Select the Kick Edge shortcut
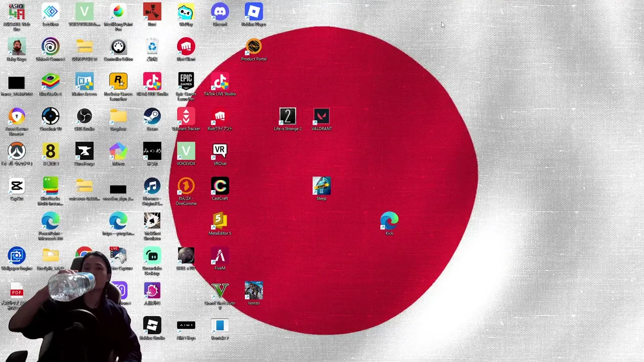This screenshot has height=362, width=644. point(389,221)
